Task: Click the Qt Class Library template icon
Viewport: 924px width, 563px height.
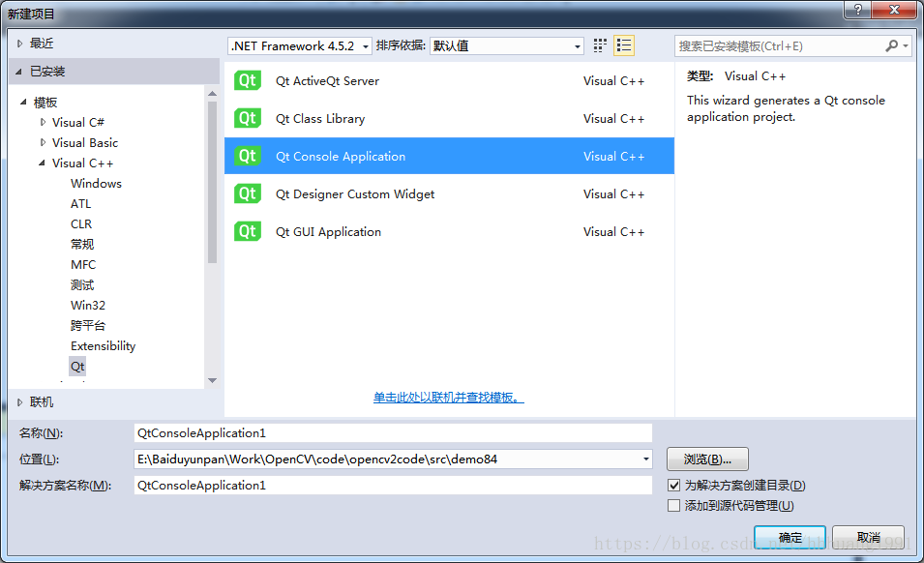Action: [x=248, y=118]
